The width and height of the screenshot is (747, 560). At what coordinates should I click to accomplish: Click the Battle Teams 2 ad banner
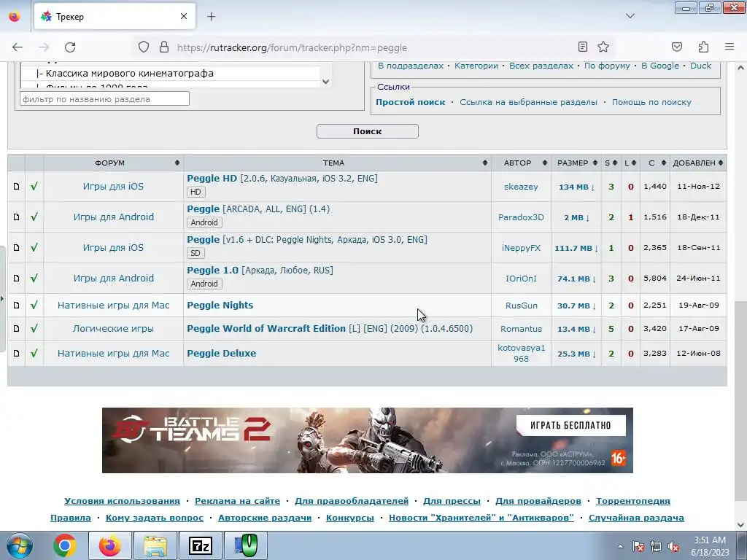368,440
